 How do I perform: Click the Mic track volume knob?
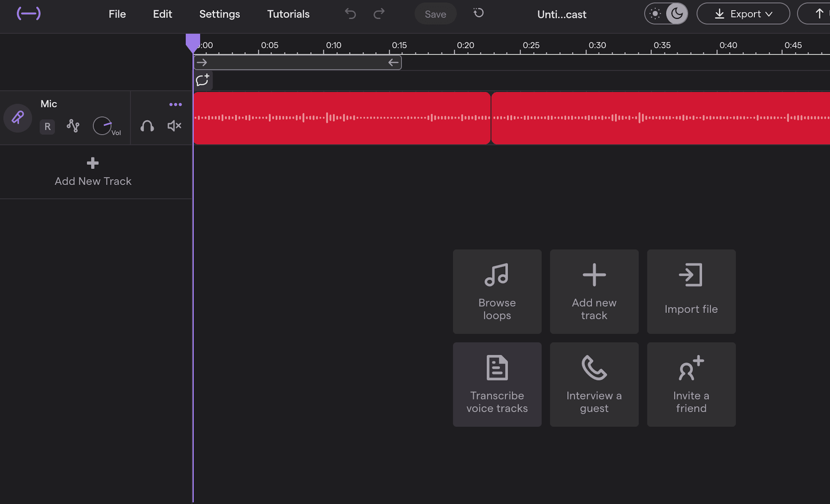(102, 126)
